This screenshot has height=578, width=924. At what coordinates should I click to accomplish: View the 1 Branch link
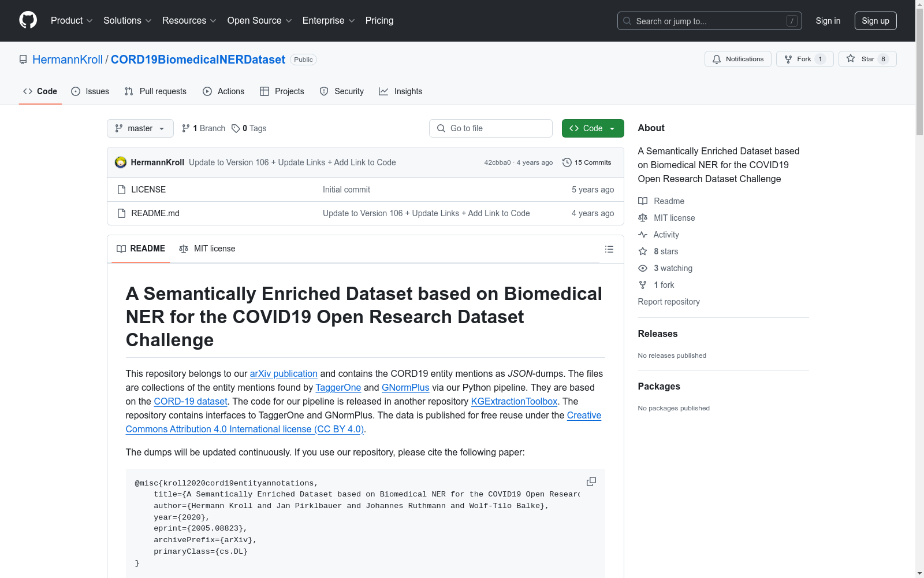pos(203,128)
